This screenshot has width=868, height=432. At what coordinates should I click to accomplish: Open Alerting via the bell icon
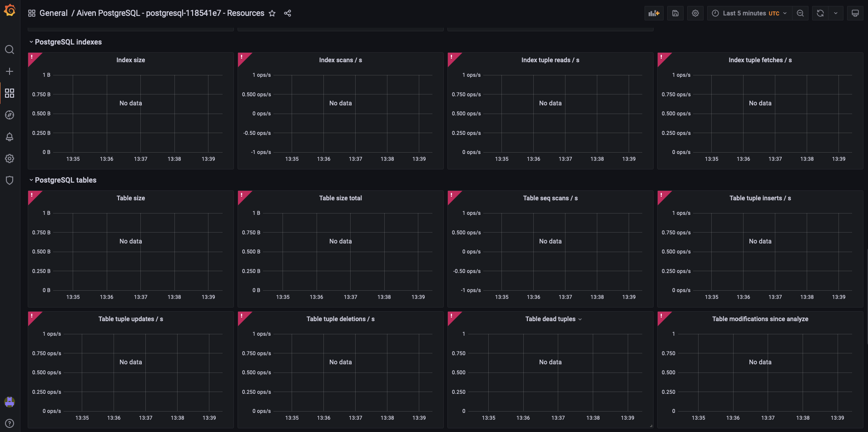(x=10, y=137)
